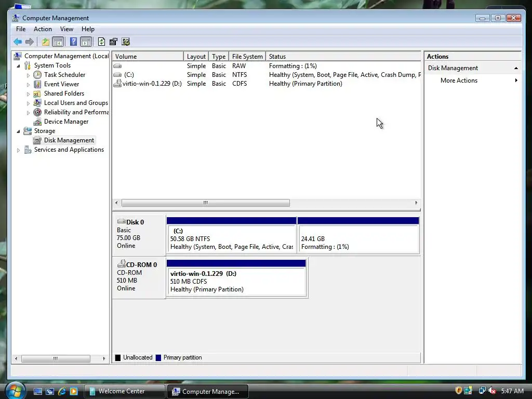
Task: Sort by the Status column header
Action: tap(343, 56)
